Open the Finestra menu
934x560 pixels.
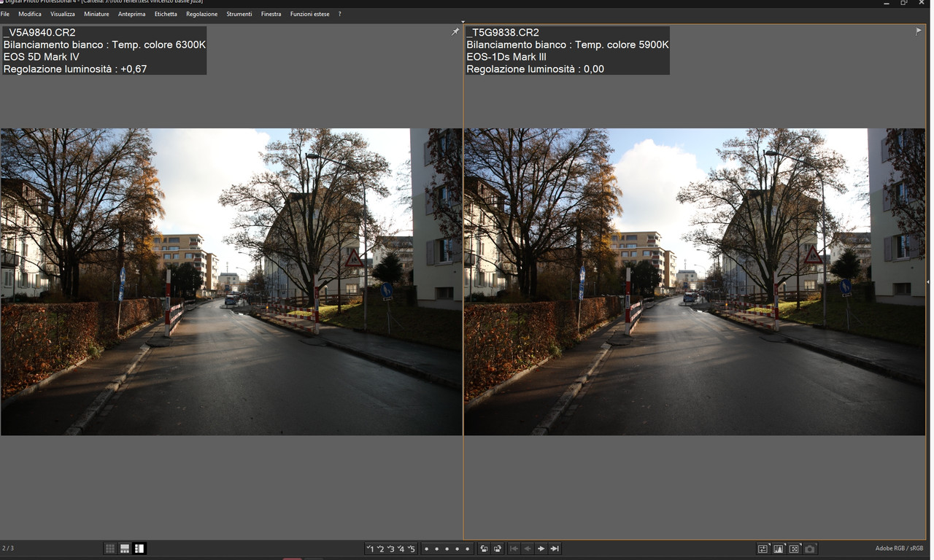(x=271, y=14)
